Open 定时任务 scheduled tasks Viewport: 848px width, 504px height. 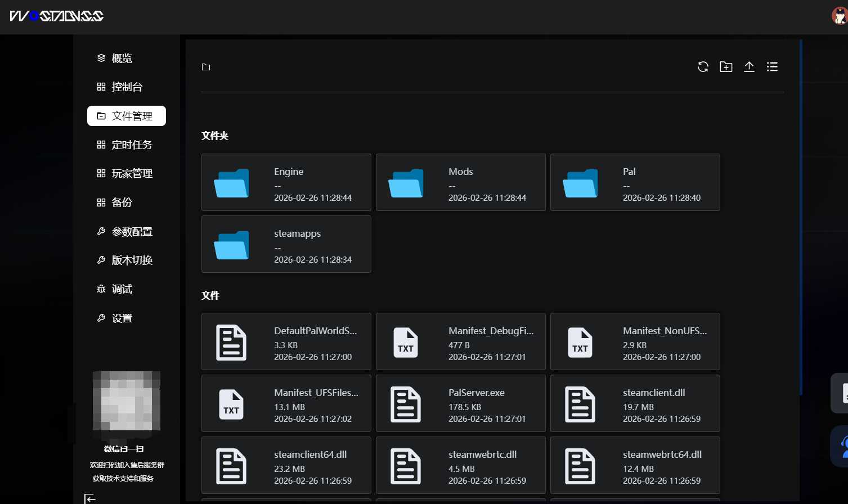[x=127, y=145]
